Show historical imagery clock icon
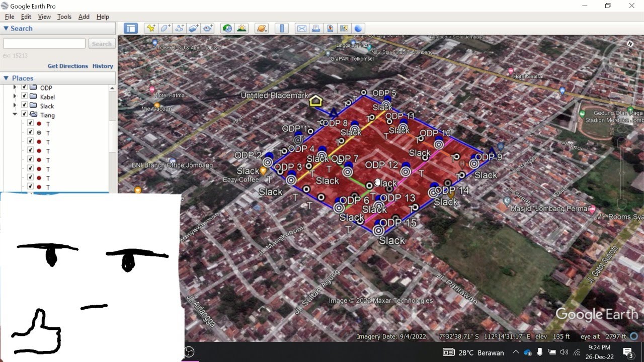This screenshot has height=362, width=644. pyautogui.click(x=227, y=29)
